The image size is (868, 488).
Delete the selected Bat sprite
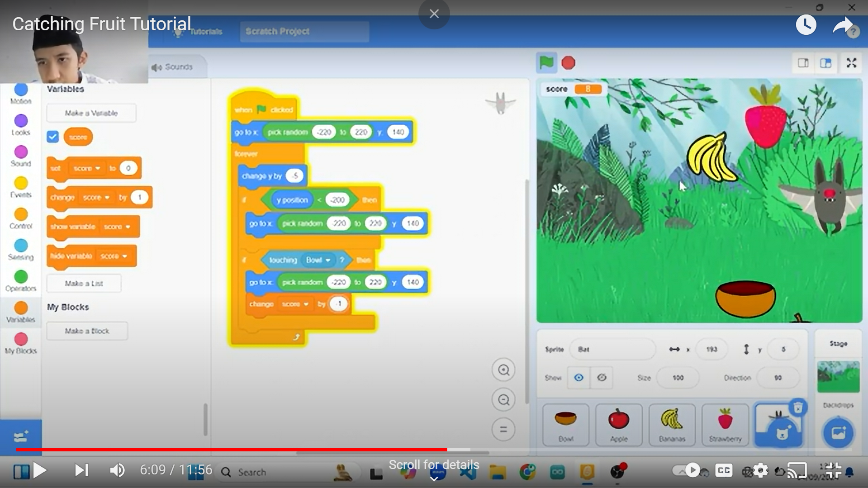[798, 407]
